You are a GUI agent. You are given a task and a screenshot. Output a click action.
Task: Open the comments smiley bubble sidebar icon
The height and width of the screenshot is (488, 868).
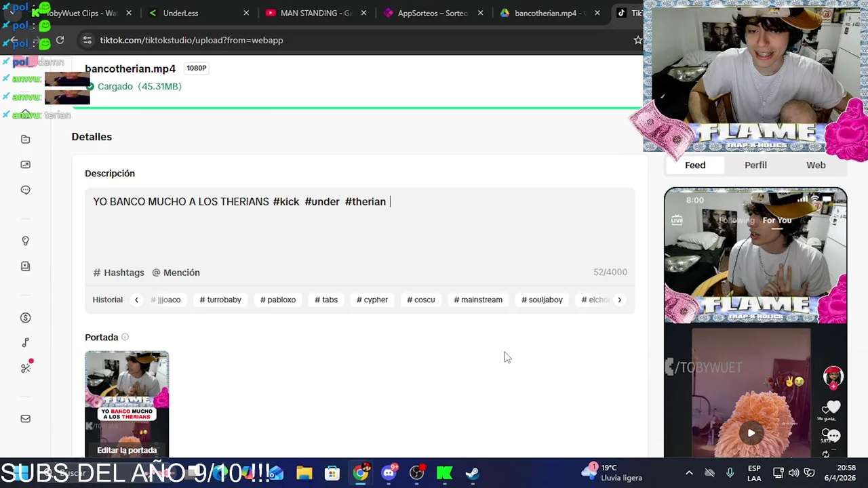click(x=26, y=190)
